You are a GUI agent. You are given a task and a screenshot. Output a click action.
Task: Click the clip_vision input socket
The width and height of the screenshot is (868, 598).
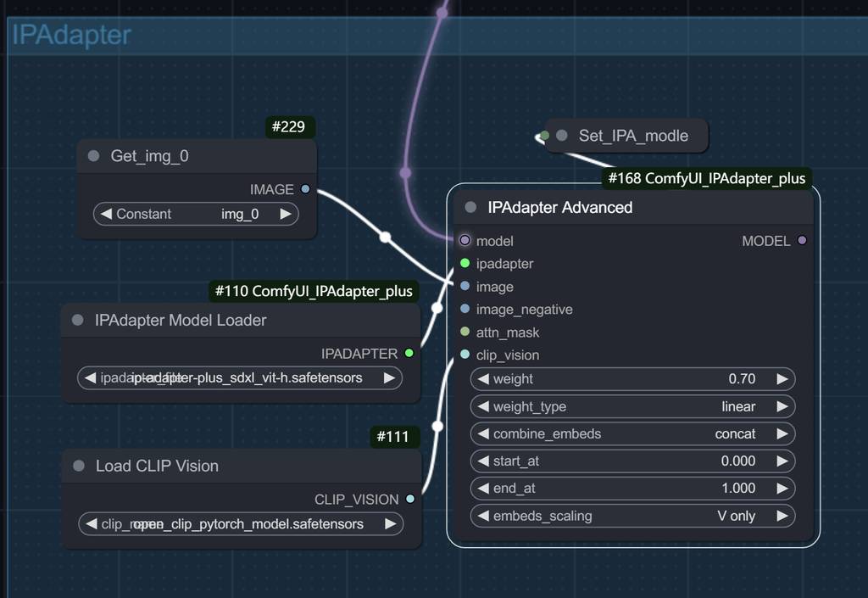pos(465,355)
